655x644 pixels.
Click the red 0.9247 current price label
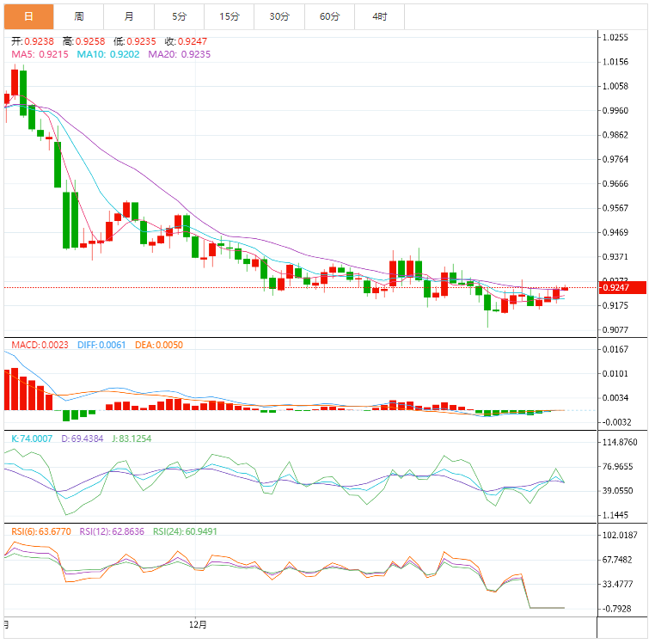click(622, 287)
